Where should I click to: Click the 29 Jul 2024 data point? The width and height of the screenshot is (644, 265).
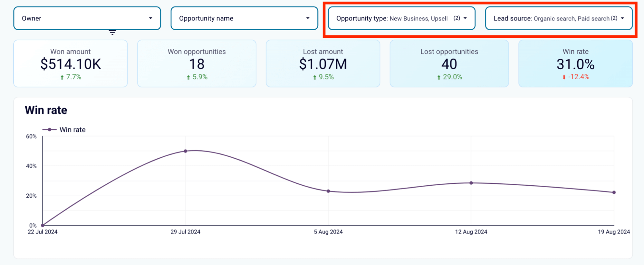186,151
